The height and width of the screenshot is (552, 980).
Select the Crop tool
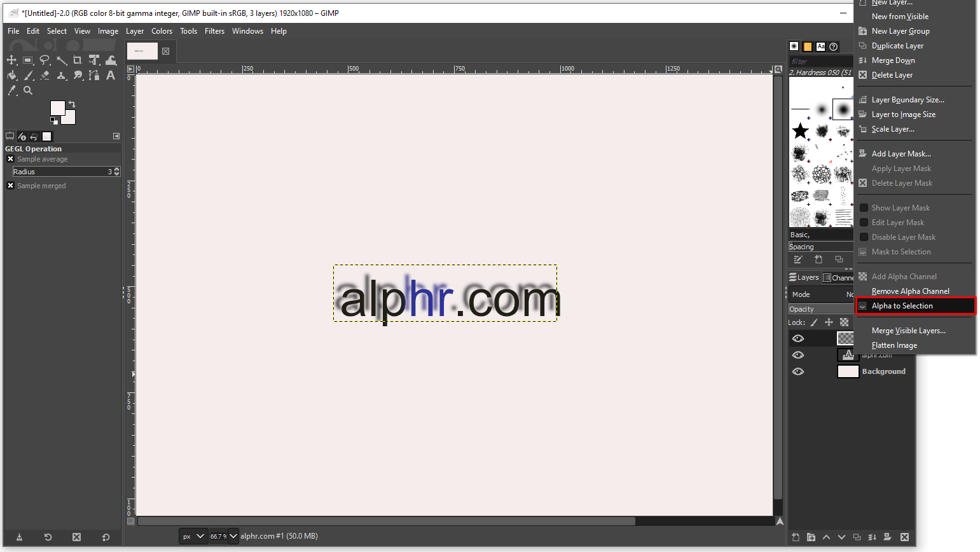78,60
